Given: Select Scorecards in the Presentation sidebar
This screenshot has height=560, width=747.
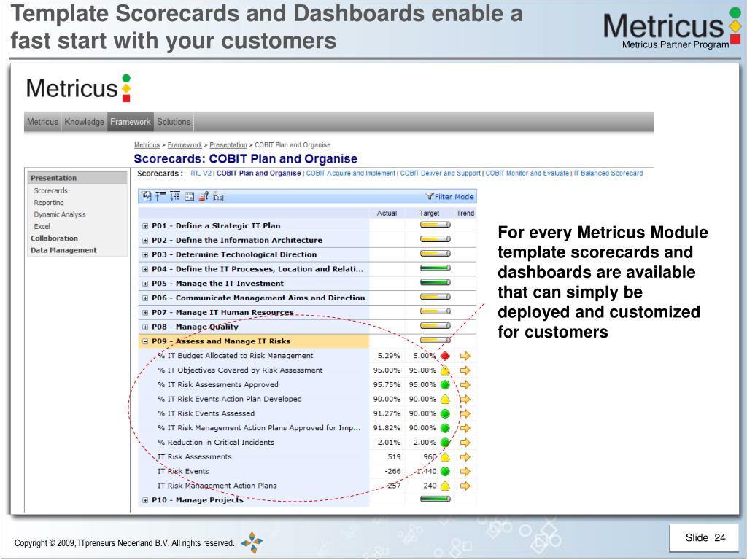Looking at the screenshot, I should click(51, 190).
